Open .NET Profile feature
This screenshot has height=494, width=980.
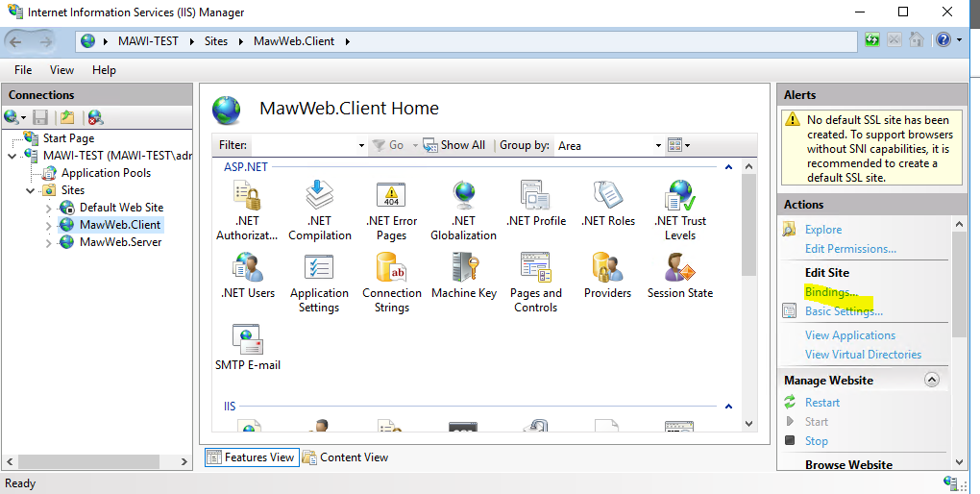(535, 204)
